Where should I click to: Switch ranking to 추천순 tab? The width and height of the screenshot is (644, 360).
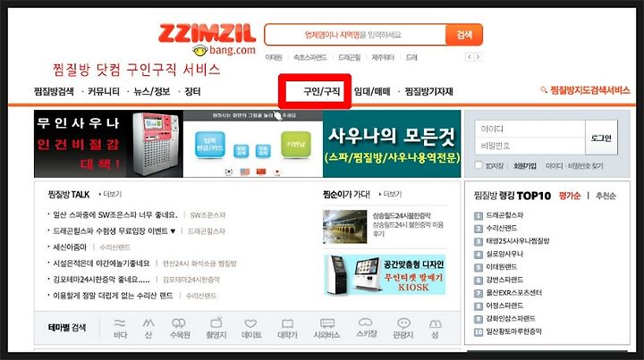(x=606, y=196)
